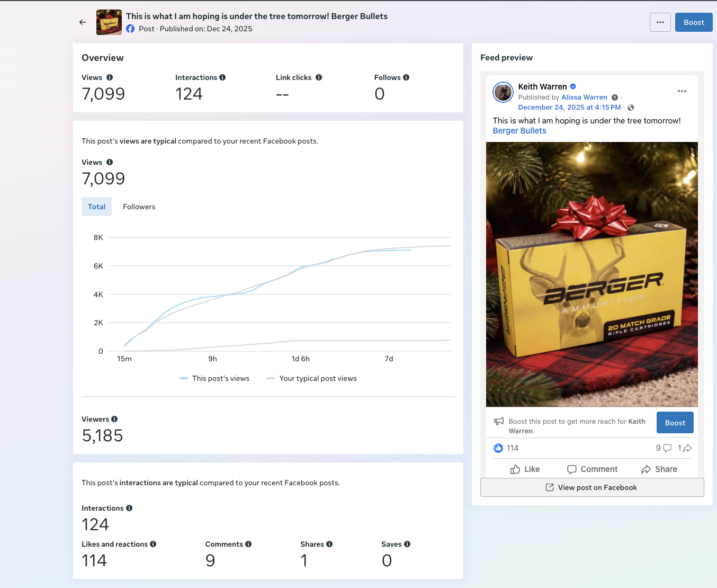Go back with the left arrow icon
This screenshot has width=717, height=588.
83,22
